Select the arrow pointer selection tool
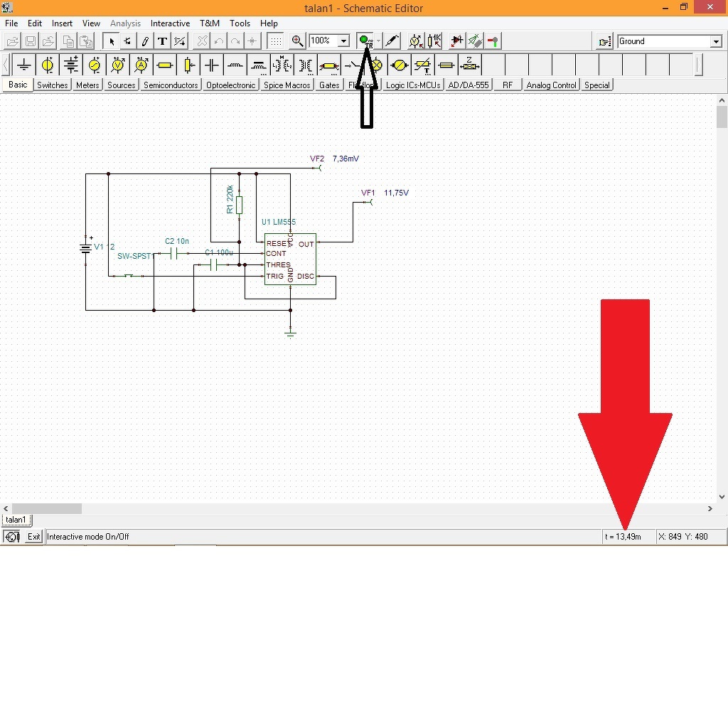Image resolution: width=728 pixels, height=728 pixels. [x=112, y=41]
